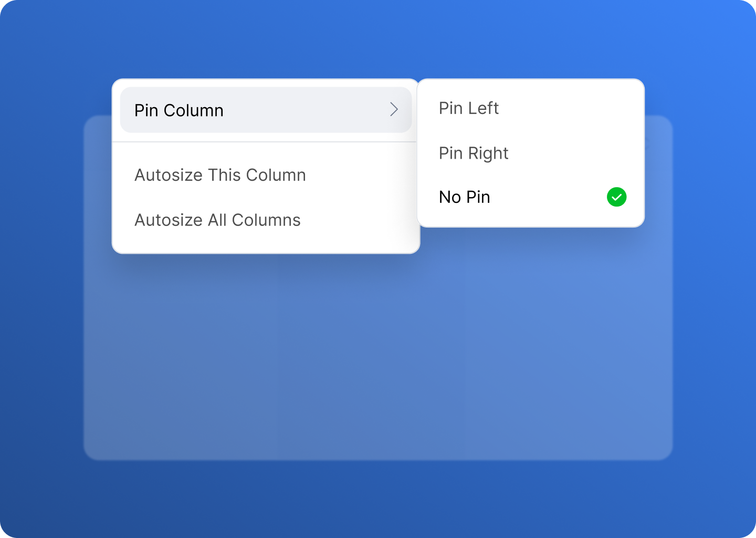756x538 pixels.
Task: Click Autosize This Column
Action: click(266, 175)
